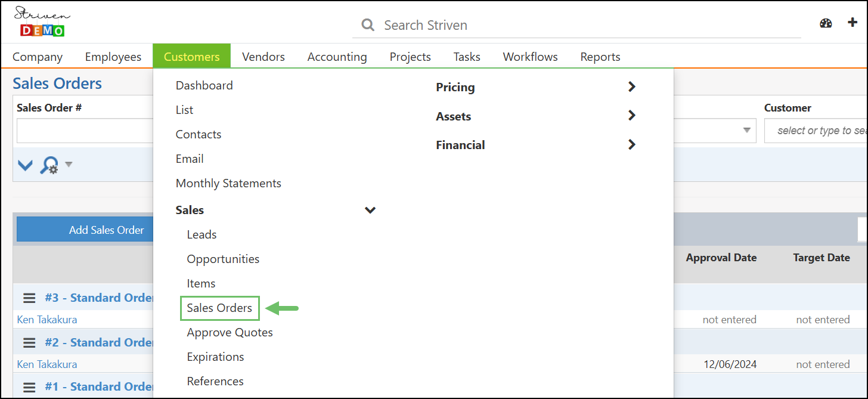The width and height of the screenshot is (868, 399).
Task: Open hamburger menu for order #3
Action: pyautogui.click(x=30, y=298)
